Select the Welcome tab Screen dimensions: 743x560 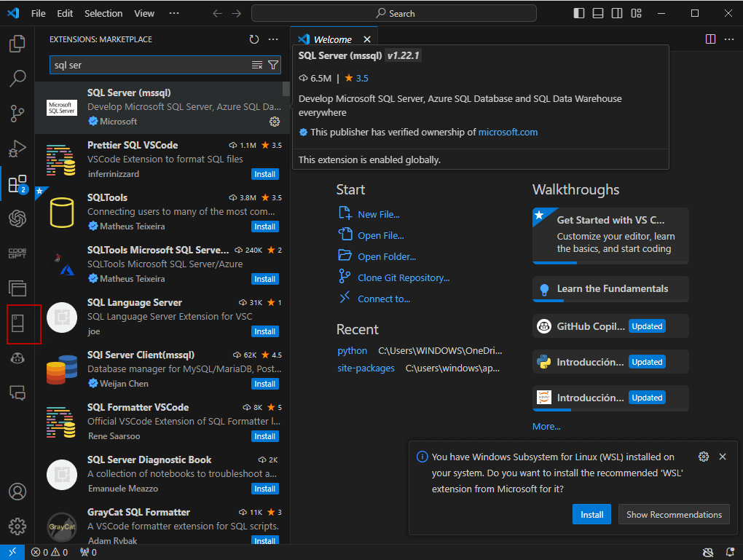point(331,39)
